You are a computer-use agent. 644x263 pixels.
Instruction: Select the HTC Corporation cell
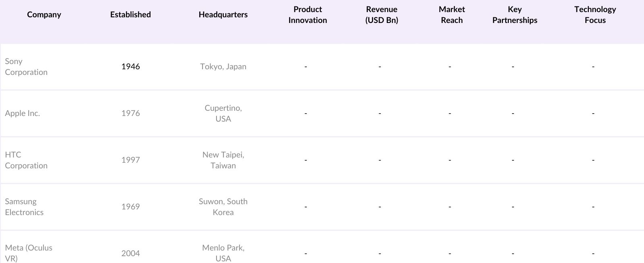26,160
